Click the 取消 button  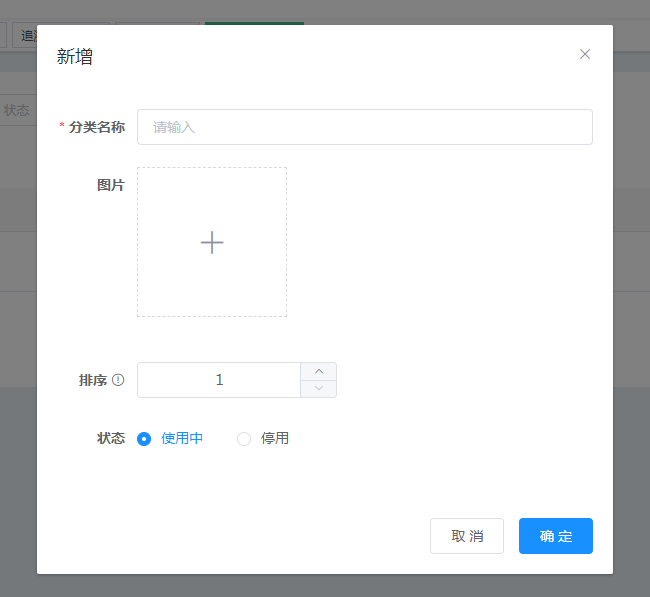point(467,536)
